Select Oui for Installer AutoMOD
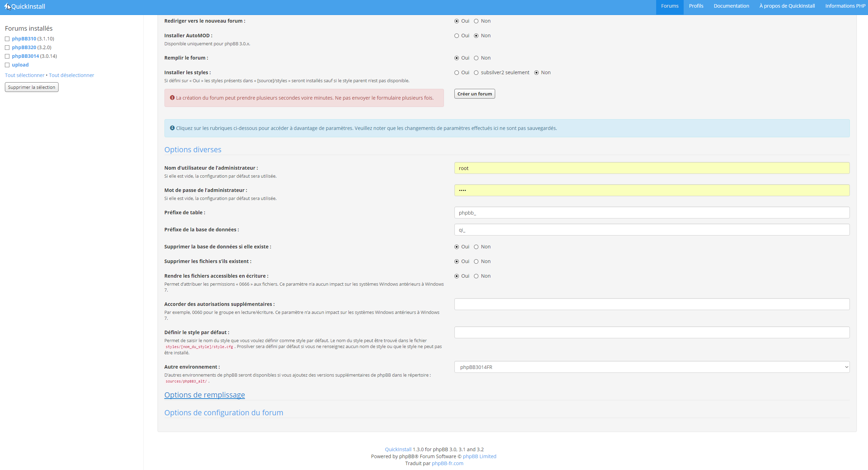This screenshot has height=470, width=868. [456, 36]
